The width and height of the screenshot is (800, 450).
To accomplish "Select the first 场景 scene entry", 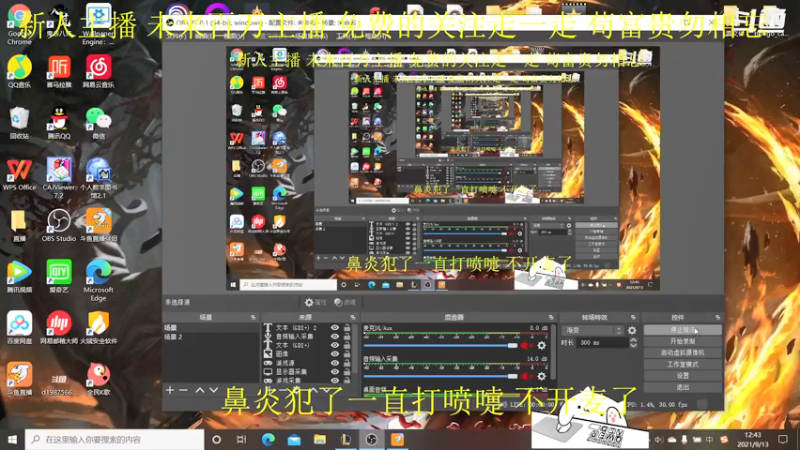I will click(x=211, y=328).
